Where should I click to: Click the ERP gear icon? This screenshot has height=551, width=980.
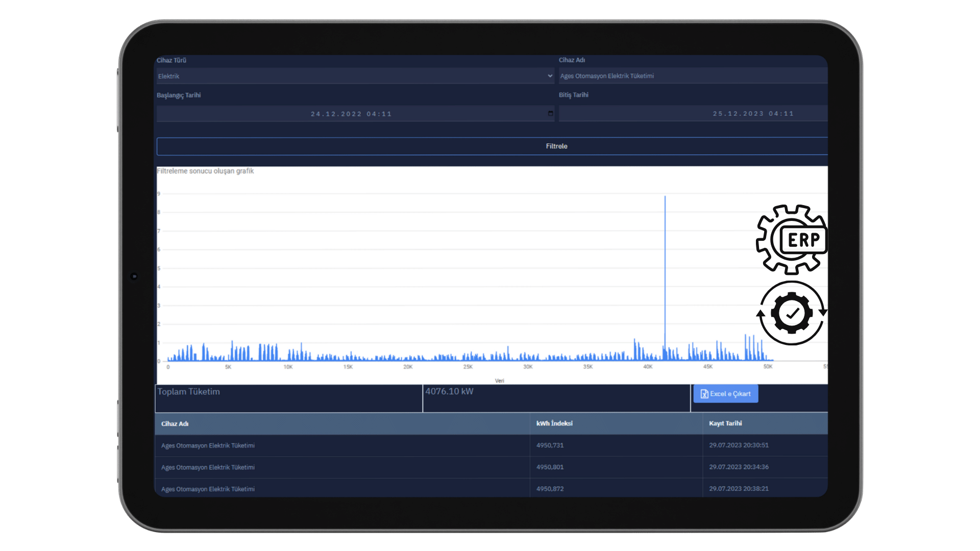(791, 239)
